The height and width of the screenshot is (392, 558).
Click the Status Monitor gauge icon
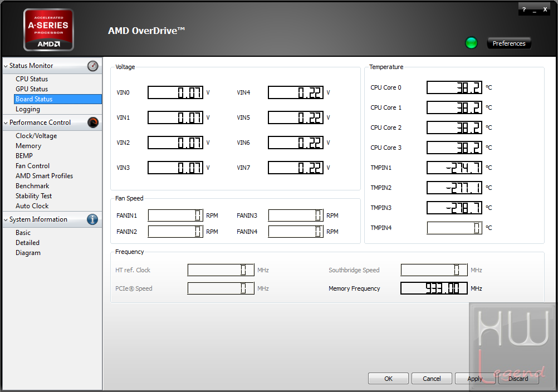93,66
